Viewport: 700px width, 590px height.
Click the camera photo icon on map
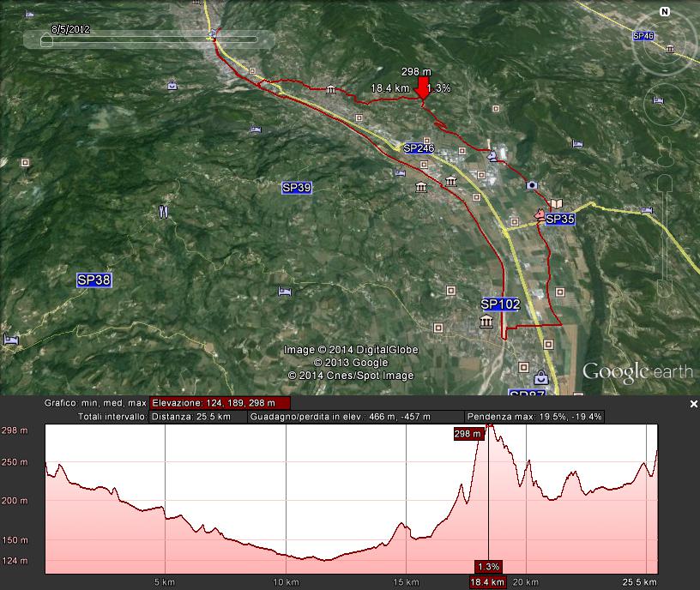(x=532, y=184)
